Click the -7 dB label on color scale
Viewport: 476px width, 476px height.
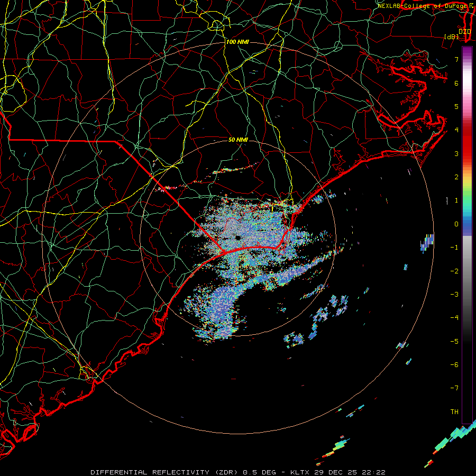[x=454, y=388]
